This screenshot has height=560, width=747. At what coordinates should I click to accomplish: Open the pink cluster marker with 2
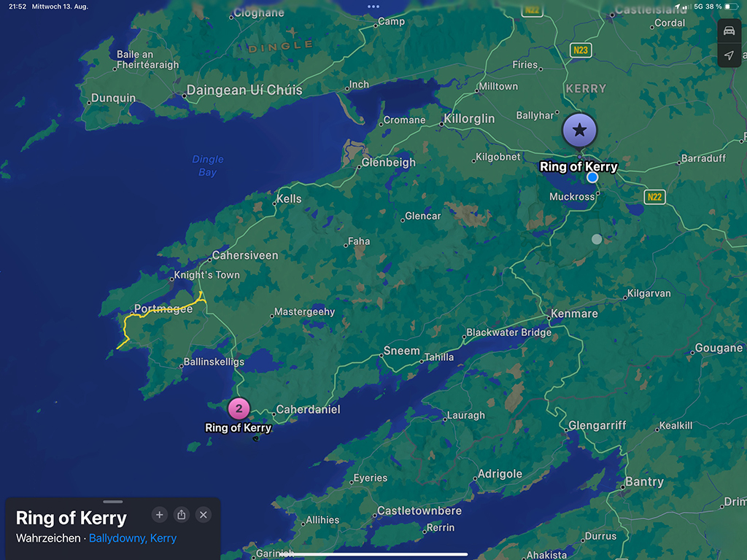coord(239,408)
